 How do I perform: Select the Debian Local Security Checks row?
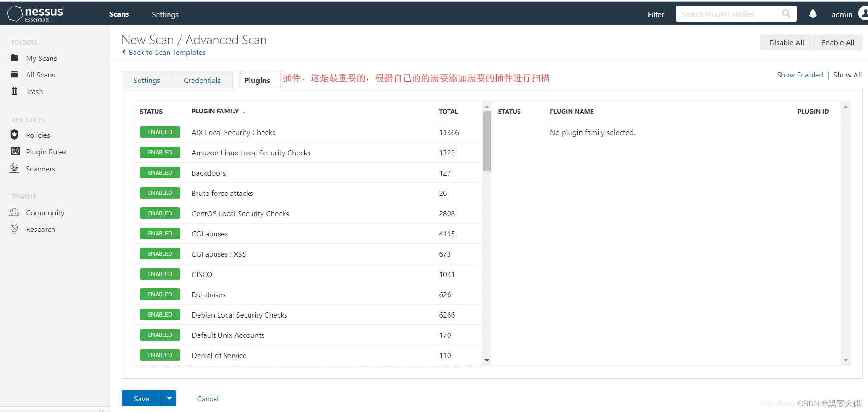pyautogui.click(x=308, y=315)
